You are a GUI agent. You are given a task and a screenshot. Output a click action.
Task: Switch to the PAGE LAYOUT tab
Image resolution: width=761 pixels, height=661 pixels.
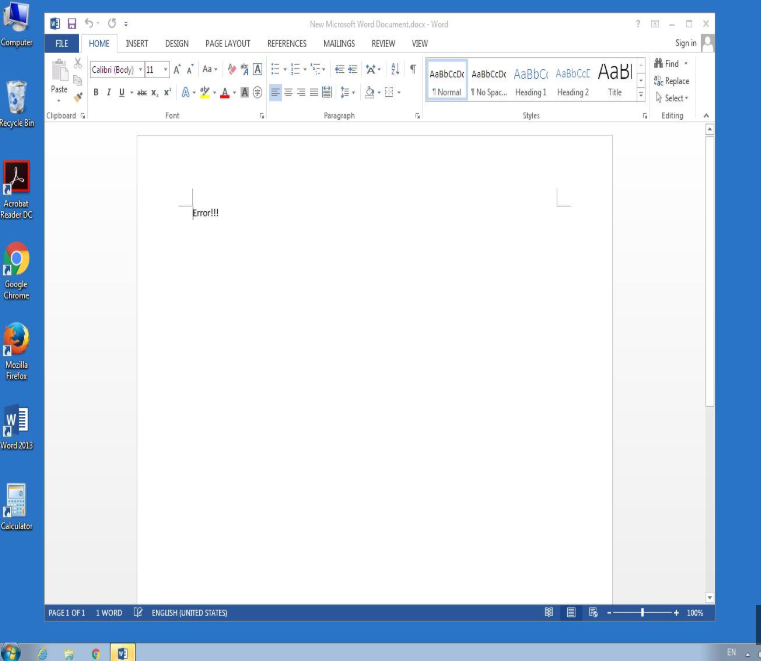click(228, 43)
